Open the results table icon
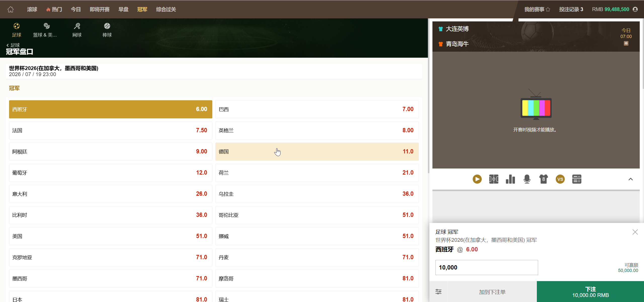Image resolution: width=644 pixels, height=302 pixels. (577, 179)
